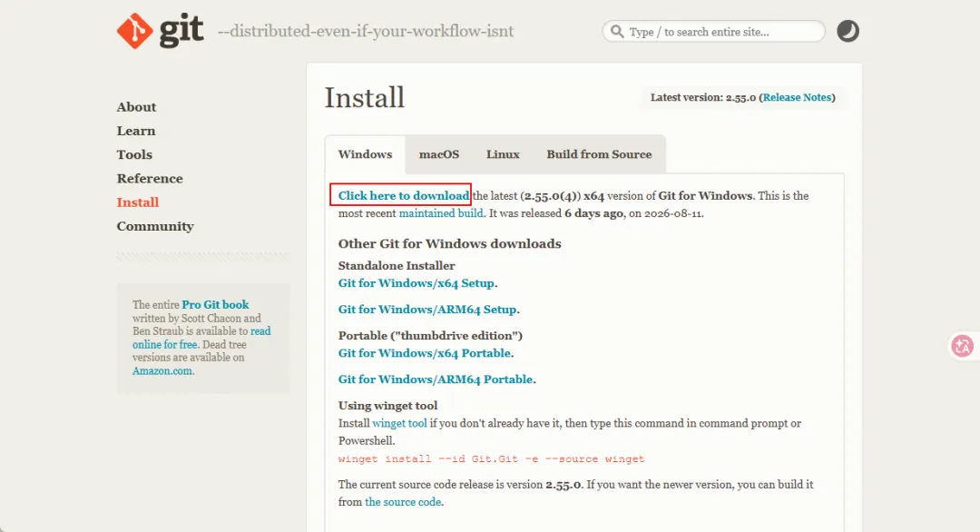Switch to the macOS tab

click(439, 154)
